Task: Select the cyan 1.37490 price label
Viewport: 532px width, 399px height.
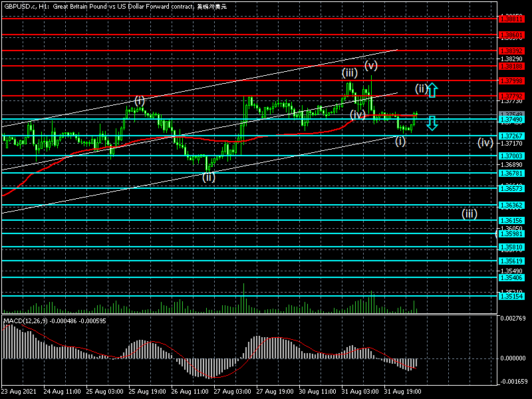Action: (x=511, y=120)
